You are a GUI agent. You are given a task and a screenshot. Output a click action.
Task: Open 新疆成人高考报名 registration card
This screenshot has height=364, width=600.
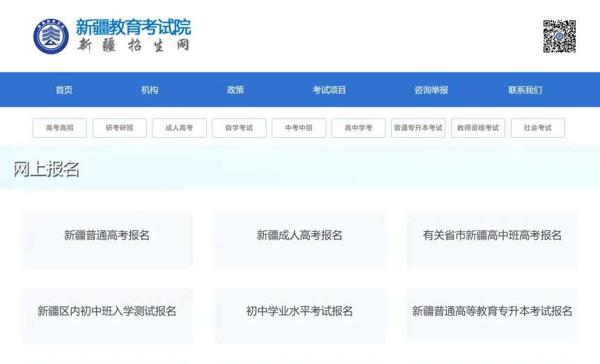[299, 239]
